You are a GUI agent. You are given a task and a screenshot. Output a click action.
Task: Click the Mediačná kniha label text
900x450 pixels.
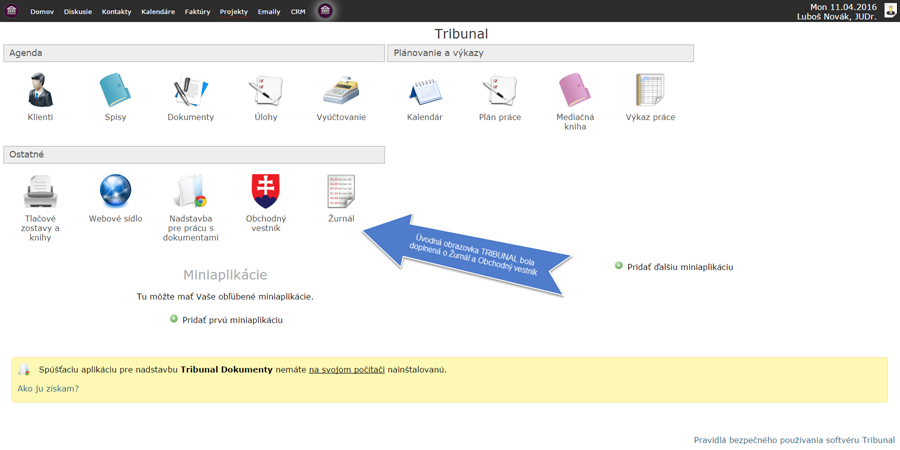click(575, 122)
